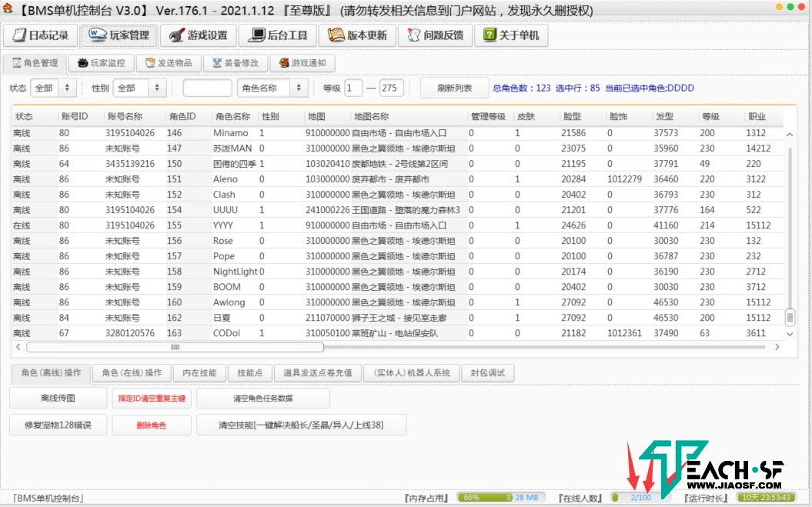
Task: Select the row for character Aleno
Action: point(397,179)
